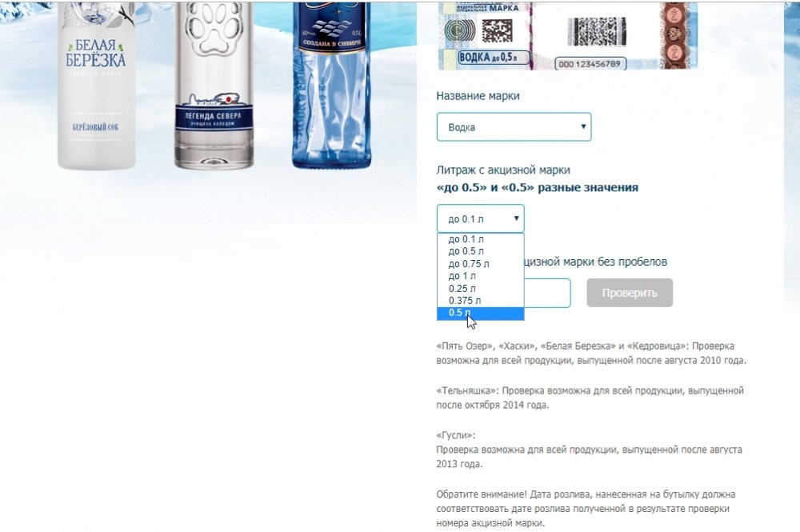Focus the excise stamp number input field
Image resolution: width=800 pixels, height=532 pixels.
coord(547,293)
